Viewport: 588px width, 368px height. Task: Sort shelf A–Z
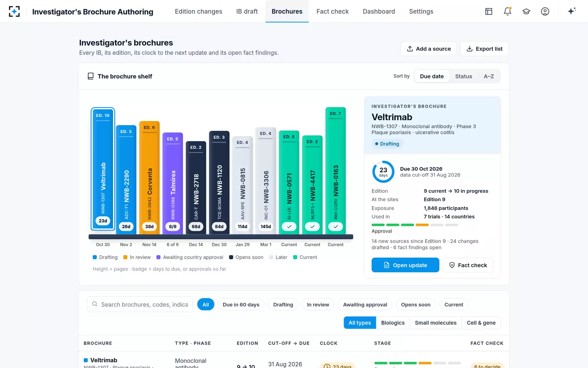click(x=489, y=76)
